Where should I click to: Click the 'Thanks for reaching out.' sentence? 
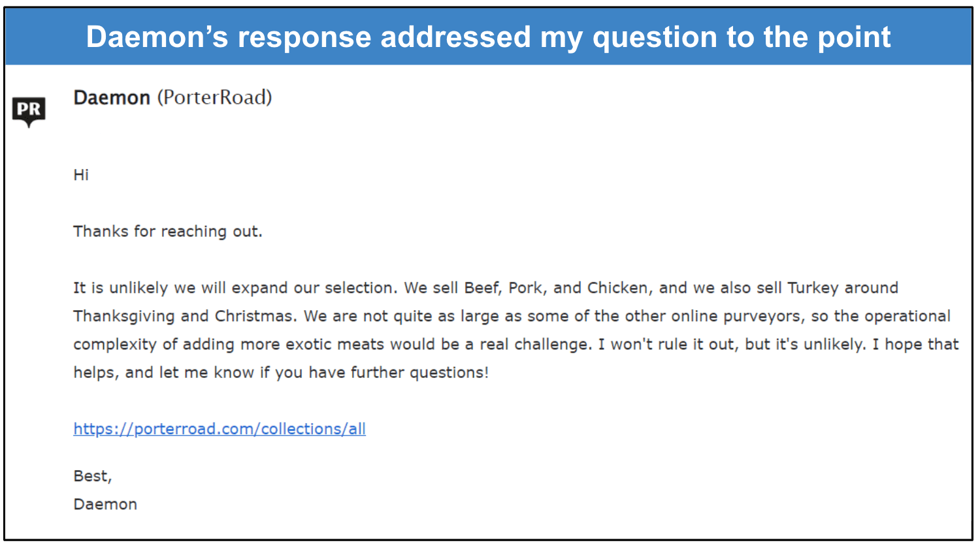point(168,232)
